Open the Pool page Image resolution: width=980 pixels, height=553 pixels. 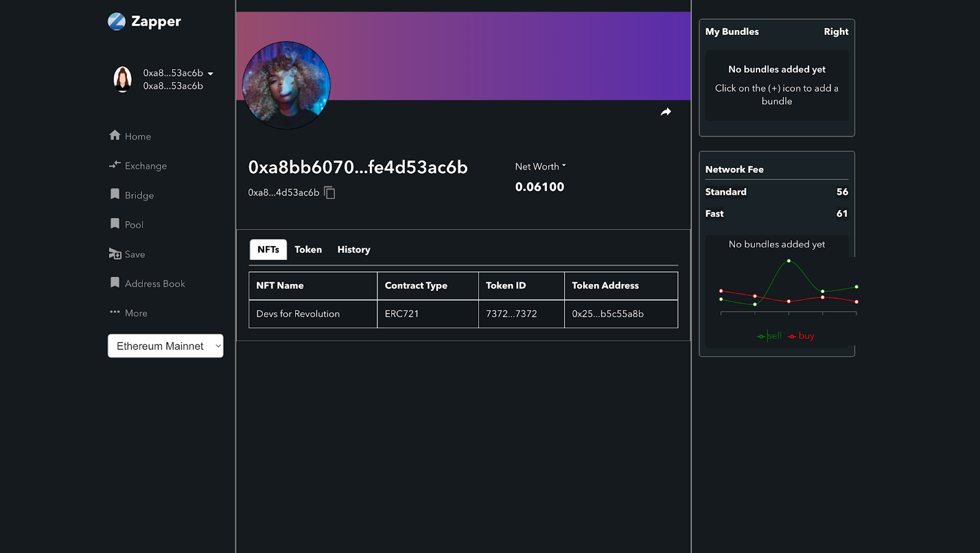pyautogui.click(x=115, y=224)
